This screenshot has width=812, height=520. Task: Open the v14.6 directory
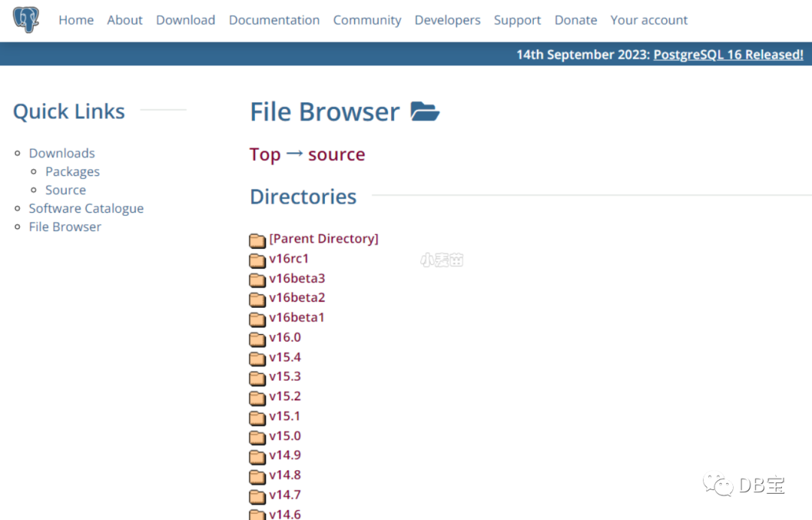[285, 514]
